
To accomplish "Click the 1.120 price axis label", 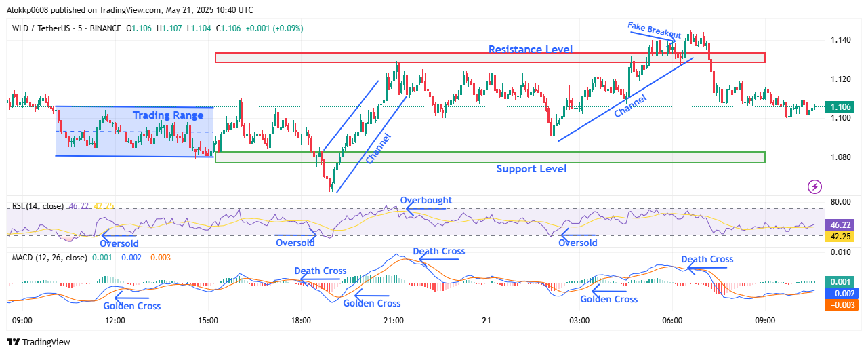I will (840, 79).
